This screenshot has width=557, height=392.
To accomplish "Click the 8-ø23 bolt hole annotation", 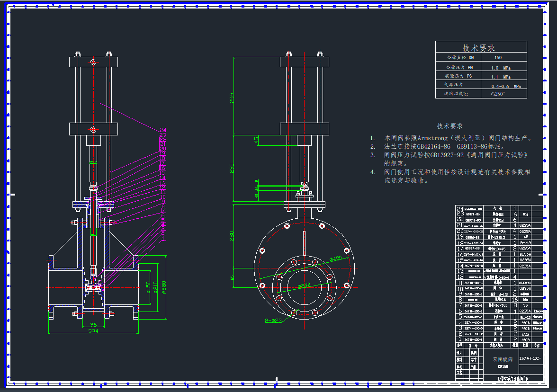I will click(x=273, y=321).
